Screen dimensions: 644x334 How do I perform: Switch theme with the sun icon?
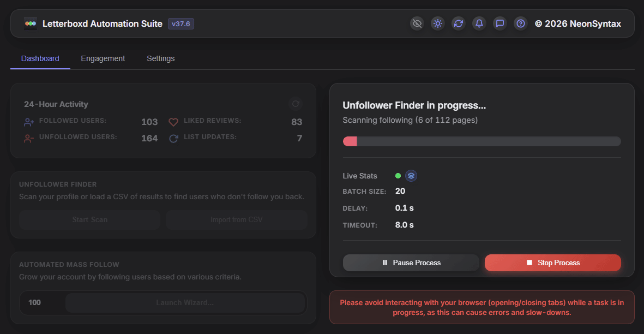tap(438, 23)
